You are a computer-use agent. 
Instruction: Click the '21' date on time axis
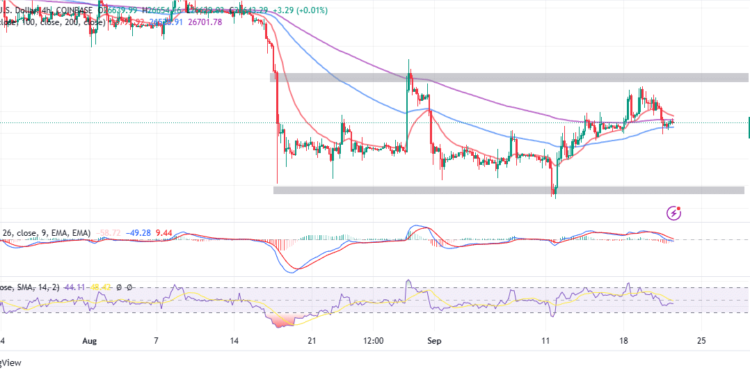pyautogui.click(x=312, y=341)
